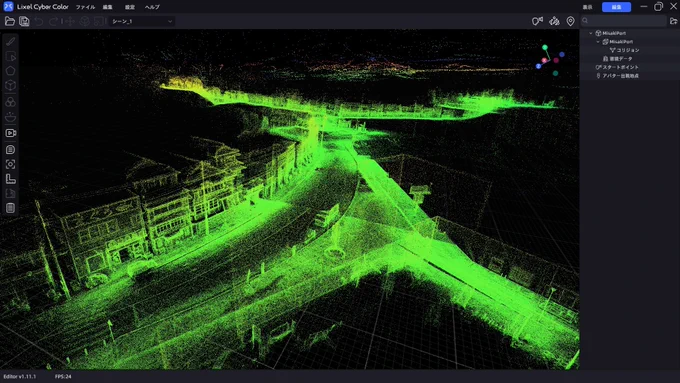Select the cube tool in sidebar

pos(11,85)
